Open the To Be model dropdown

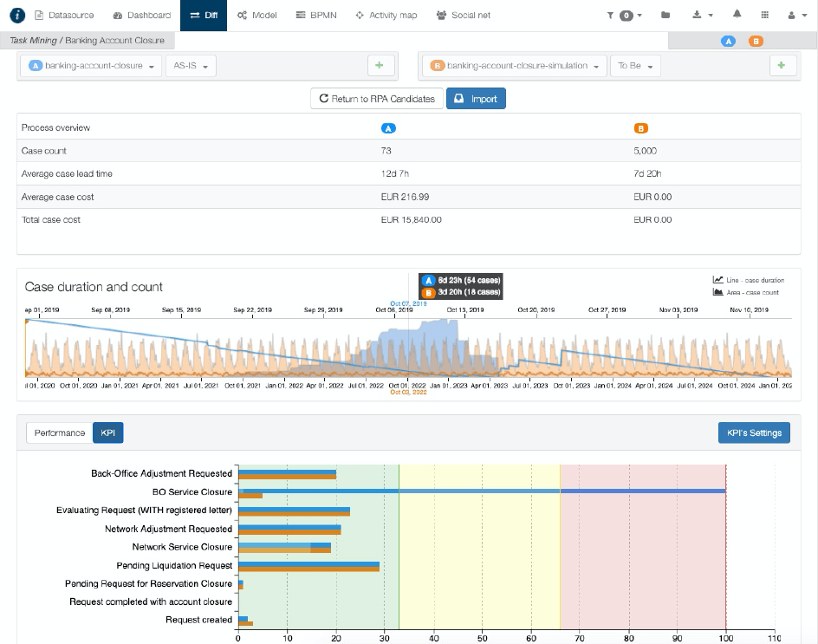tap(635, 66)
